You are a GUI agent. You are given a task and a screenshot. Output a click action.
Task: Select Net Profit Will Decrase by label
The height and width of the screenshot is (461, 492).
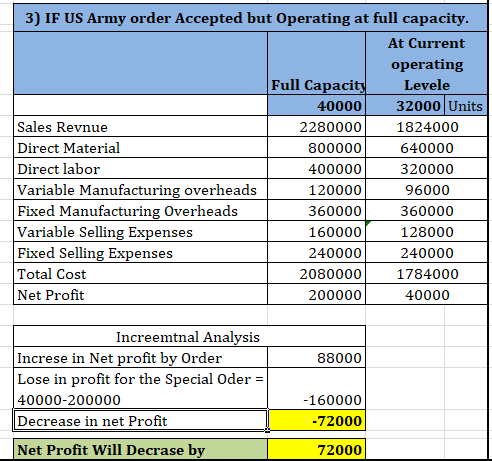click(x=140, y=450)
